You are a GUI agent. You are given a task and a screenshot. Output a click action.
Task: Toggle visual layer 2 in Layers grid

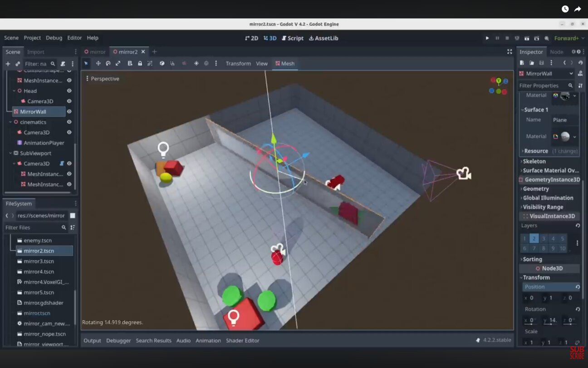pyautogui.click(x=534, y=239)
